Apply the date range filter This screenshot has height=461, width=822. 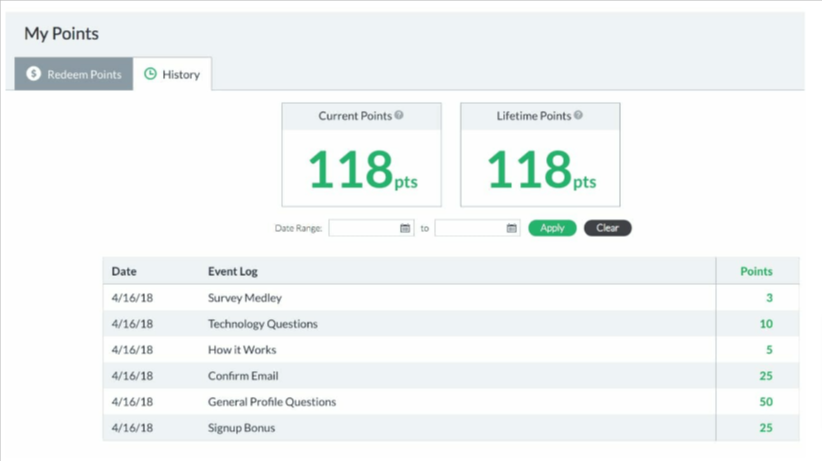point(553,228)
